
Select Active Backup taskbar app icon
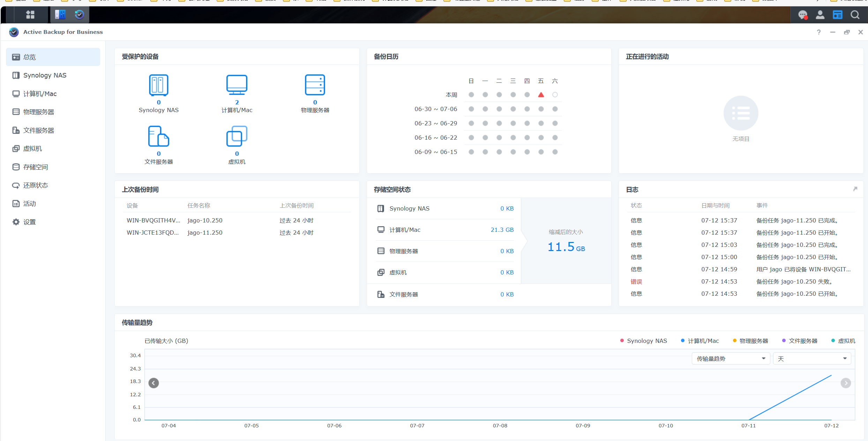tap(80, 14)
